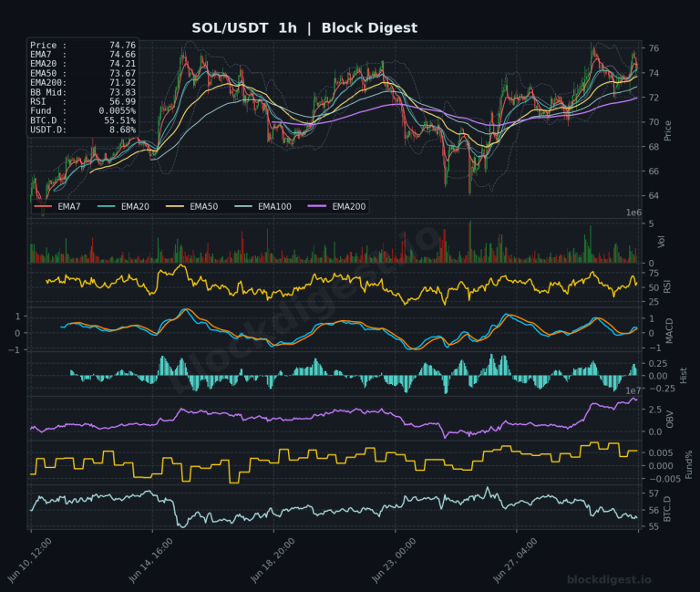Select the 'RSI : 56.99' info row
Image resolution: width=700 pixels, height=592 pixels.
point(83,102)
